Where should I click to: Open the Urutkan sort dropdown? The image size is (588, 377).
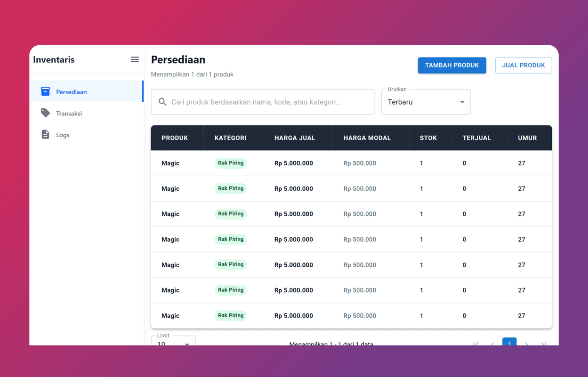(426, 102)
